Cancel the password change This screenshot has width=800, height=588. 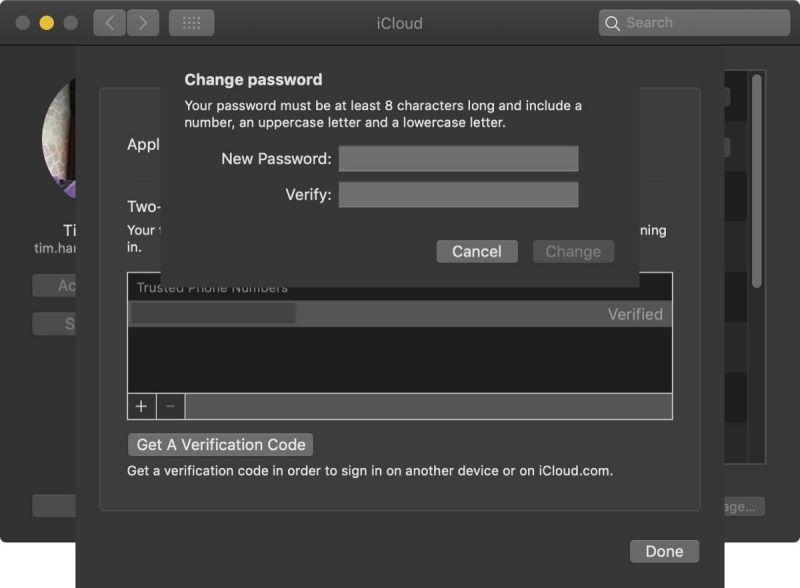click(477, 251)
